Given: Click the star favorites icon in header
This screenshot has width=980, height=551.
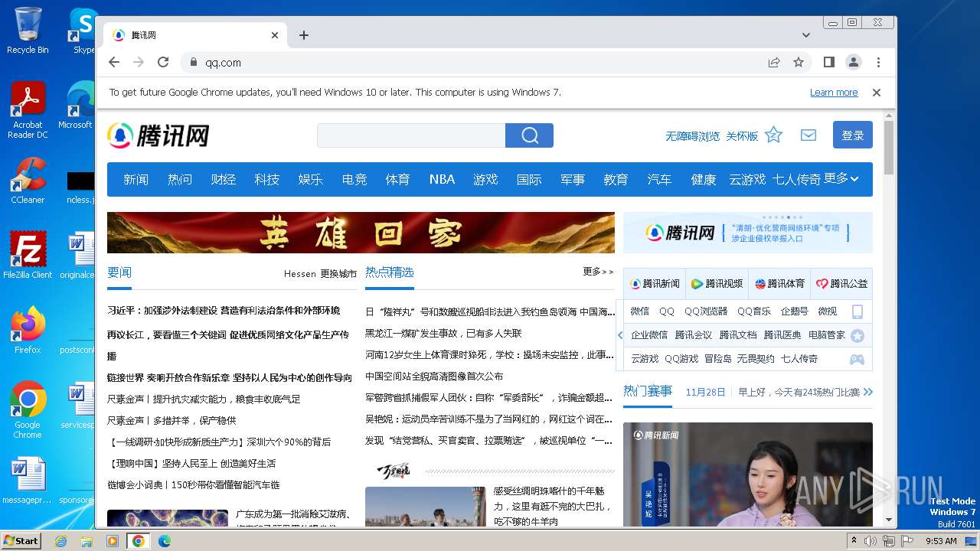Looking at the screenshot, I should 774,135.
